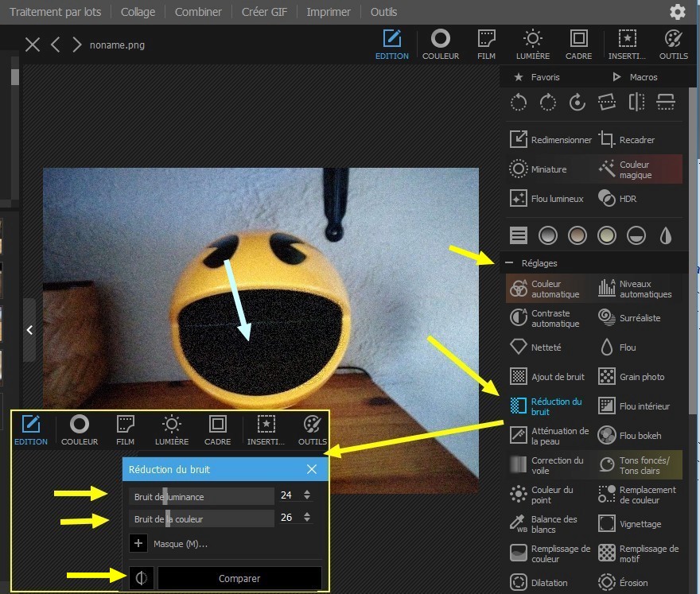
Task: Flip the image vertically via flip icon
Action: point(666,103)
